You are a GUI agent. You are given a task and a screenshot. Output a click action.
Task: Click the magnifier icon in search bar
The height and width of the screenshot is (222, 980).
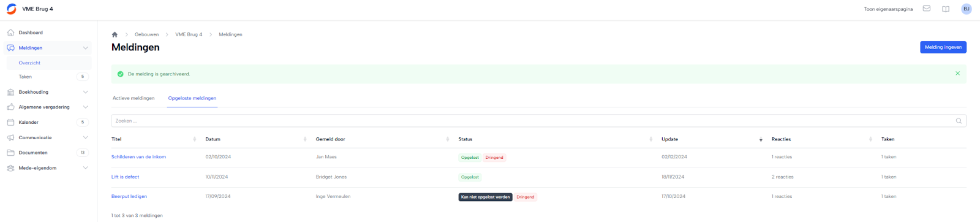coord(959,121)
